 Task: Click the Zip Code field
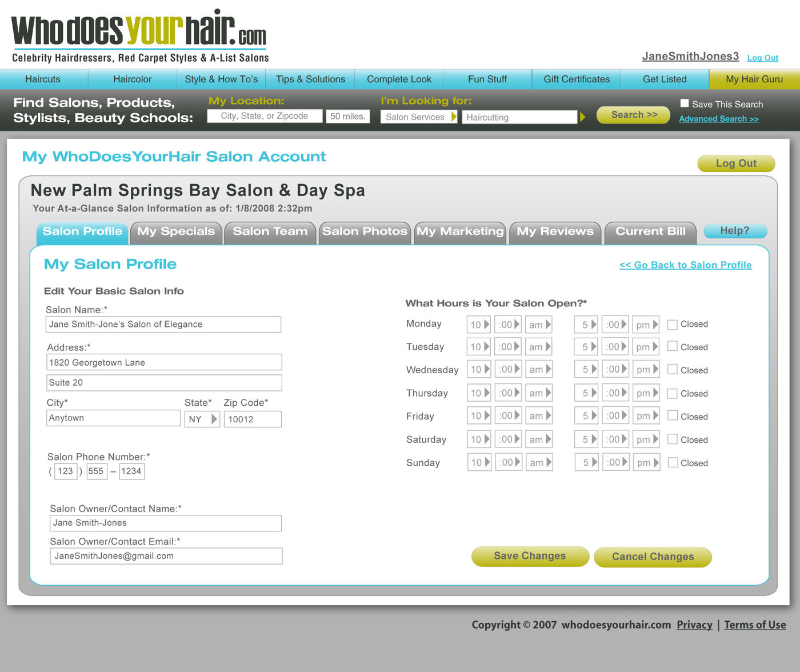[x=253, y=419]
